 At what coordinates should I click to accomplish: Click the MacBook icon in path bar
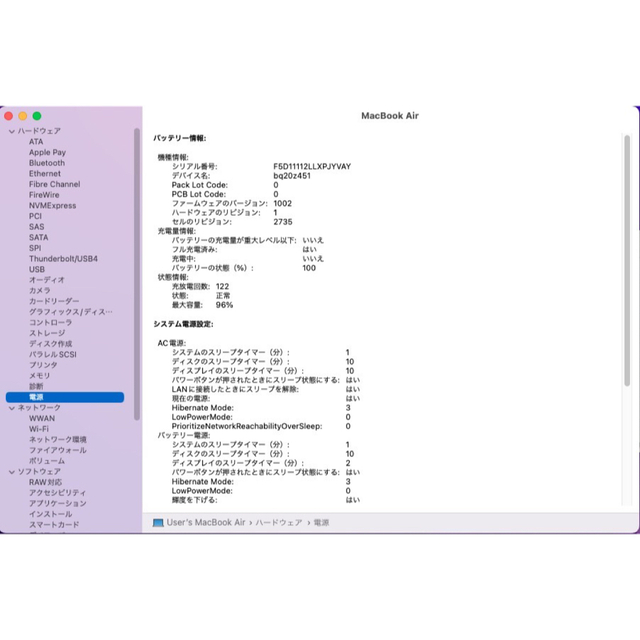pos(158,523)
